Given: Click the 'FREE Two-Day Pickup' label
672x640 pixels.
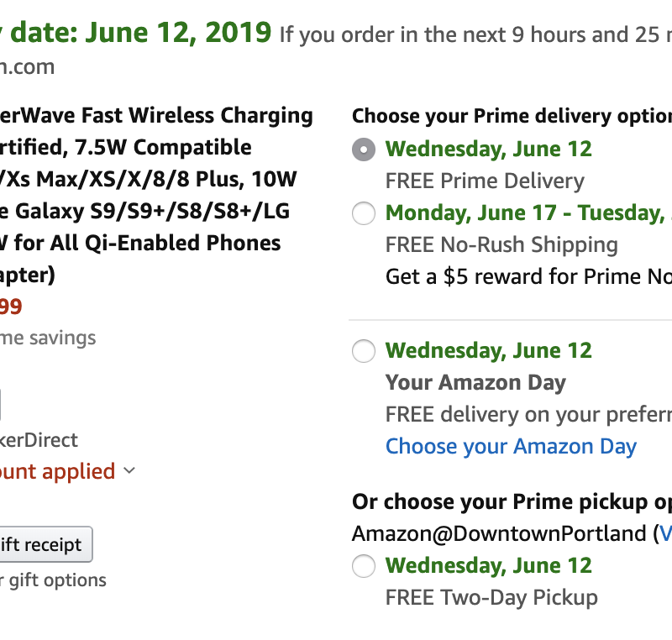Looking at the screenshot, I should click(491, 597).
